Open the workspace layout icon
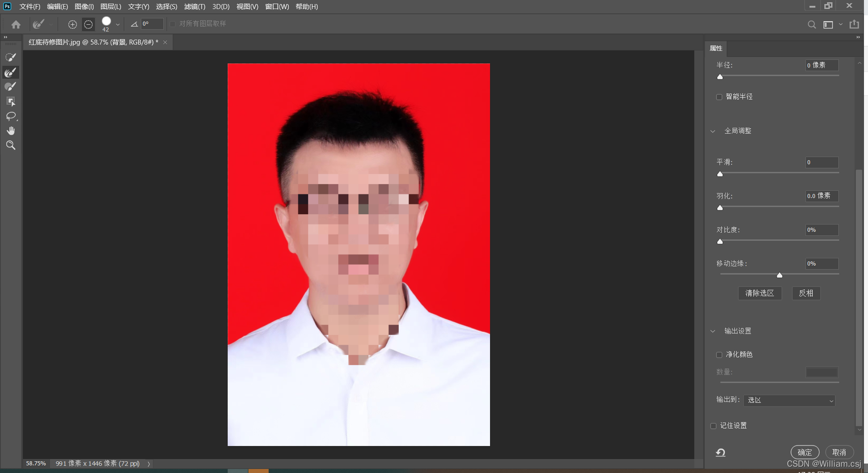 pyautogui.click(x=828, y=25)
